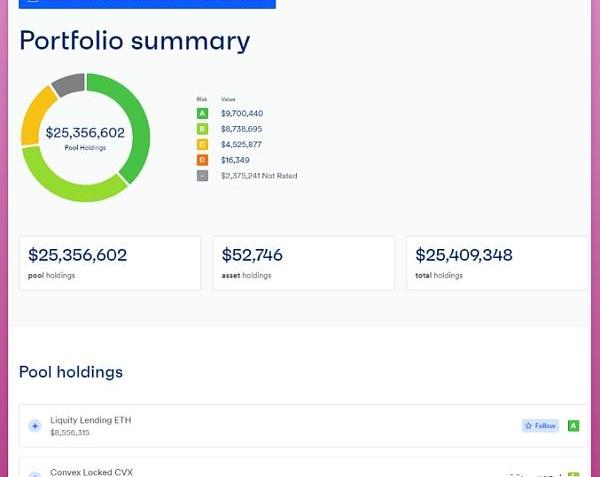Click the light-green B risk legend icon
The width and height of the screenshot is (600, 477).
click(202, 129)
